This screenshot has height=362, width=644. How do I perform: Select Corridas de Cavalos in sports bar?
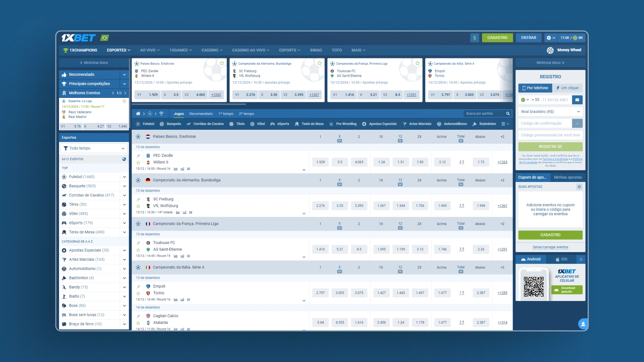click(205, 124)
